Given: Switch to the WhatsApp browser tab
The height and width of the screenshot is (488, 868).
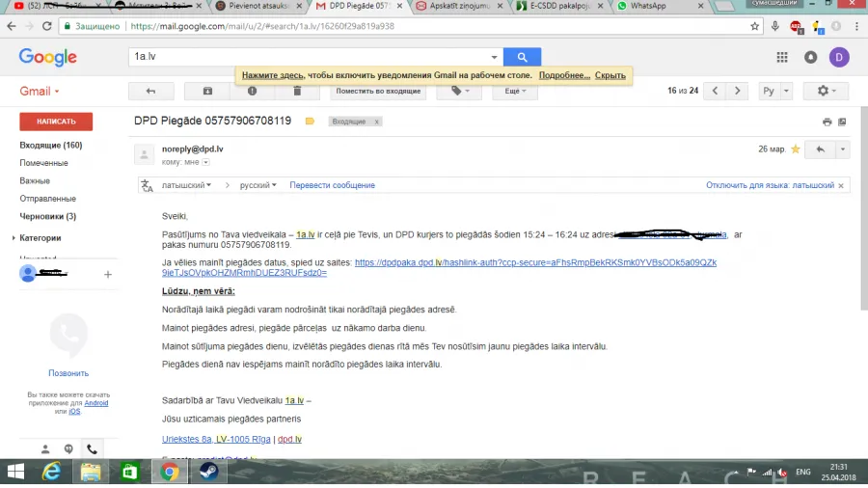Looking at the screenshot, I should (x=659, y=6).
